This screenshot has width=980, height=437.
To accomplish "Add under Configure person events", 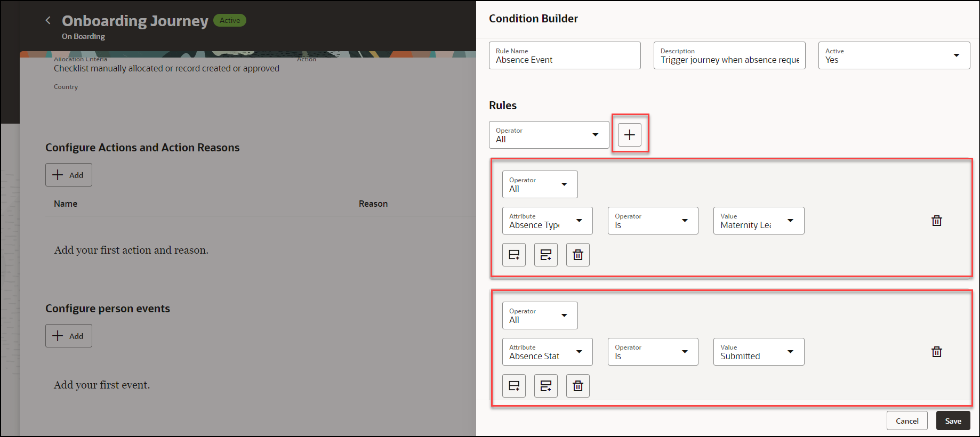I will [69, 336].
